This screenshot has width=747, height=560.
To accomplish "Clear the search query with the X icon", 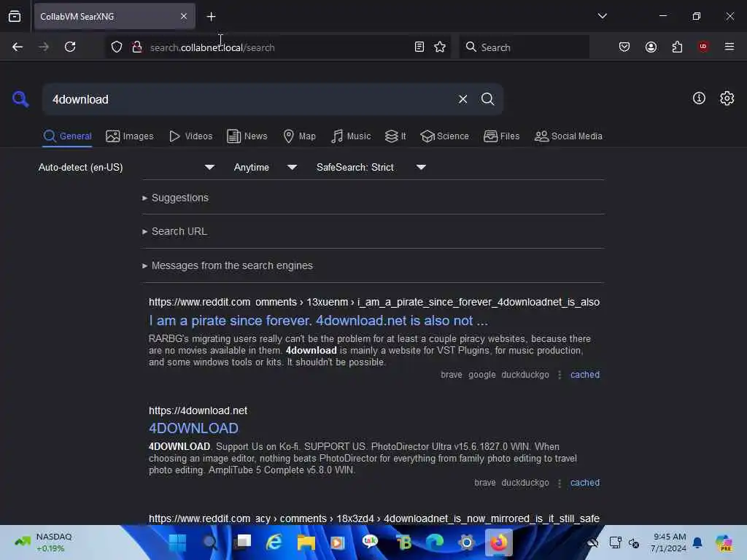I will tap(462, 99).
